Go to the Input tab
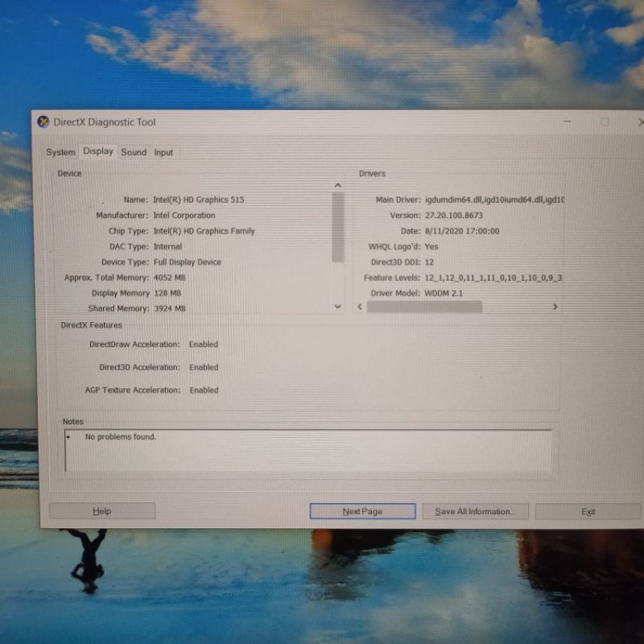 163,153
